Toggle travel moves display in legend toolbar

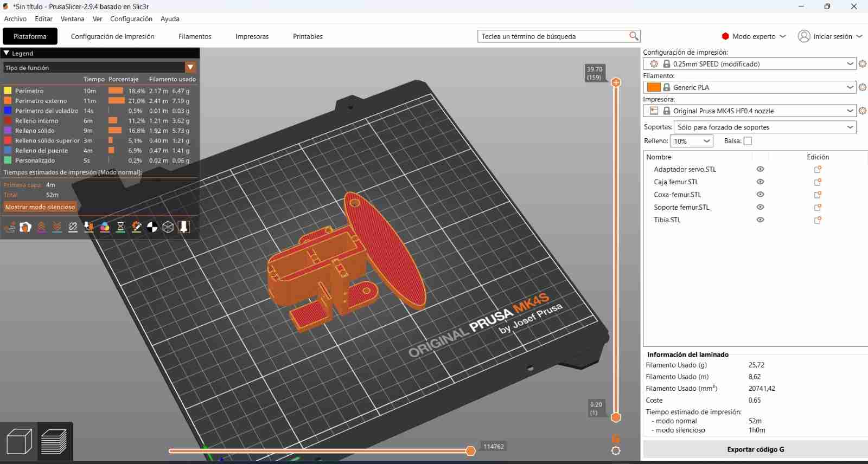click(x=10, y=227)
